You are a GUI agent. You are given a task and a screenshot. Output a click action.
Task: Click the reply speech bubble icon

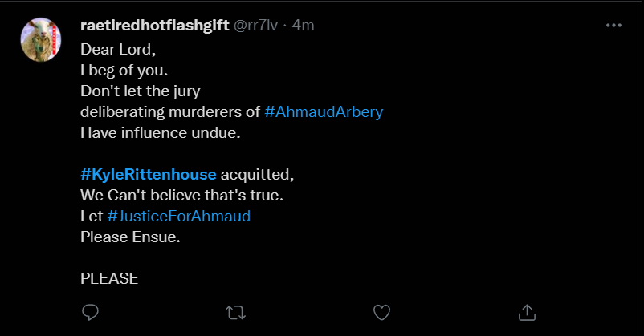[x=91, y=311]
